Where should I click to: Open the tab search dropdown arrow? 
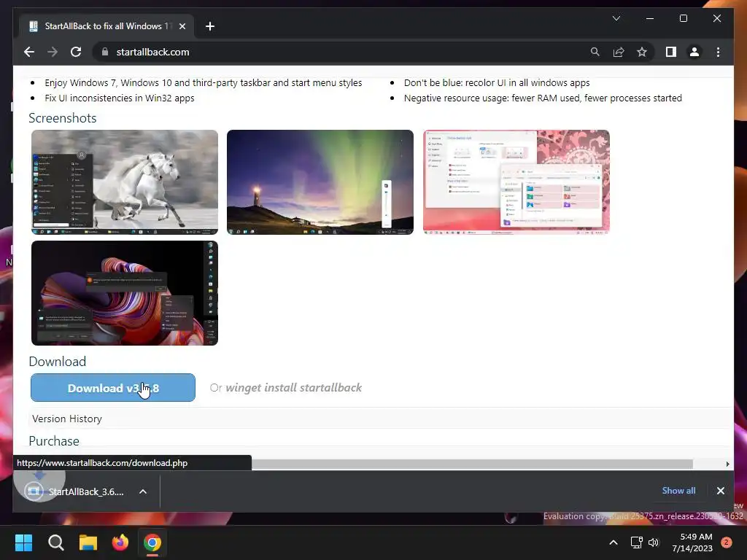click(616, 18)
